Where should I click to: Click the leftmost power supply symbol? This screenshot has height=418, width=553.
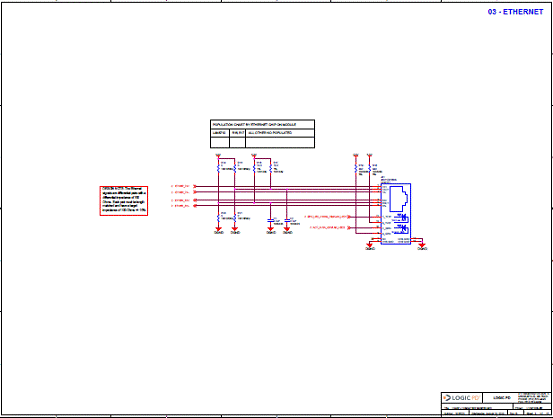pos(218,155)
